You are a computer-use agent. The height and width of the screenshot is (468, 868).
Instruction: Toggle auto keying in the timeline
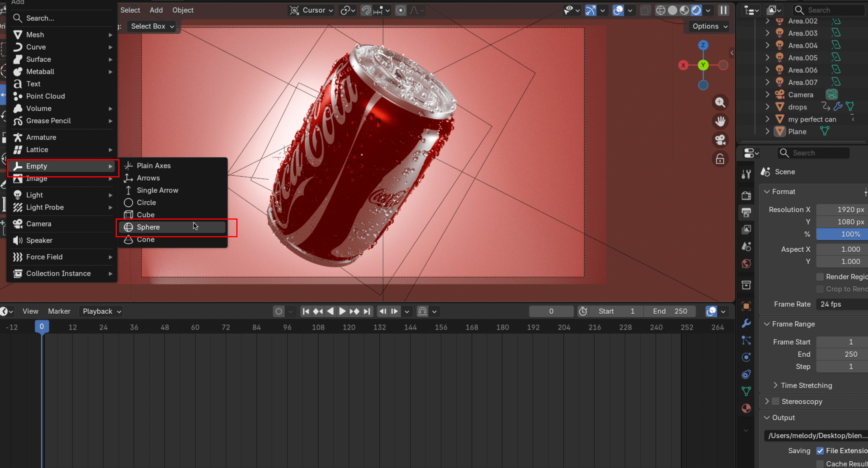[x=279, y=312]
